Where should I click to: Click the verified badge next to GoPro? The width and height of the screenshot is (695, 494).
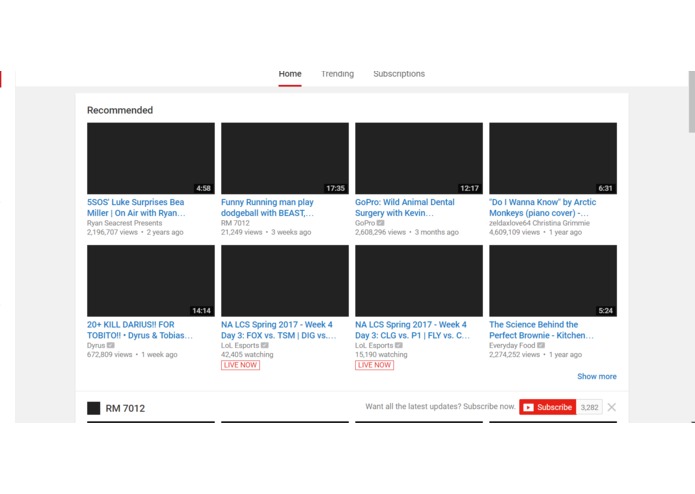coord(380,223)
